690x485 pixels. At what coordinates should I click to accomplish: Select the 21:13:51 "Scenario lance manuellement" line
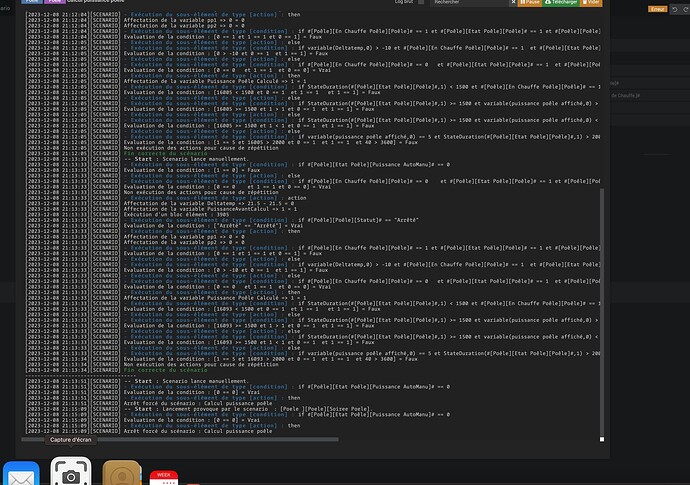point(186,381)
